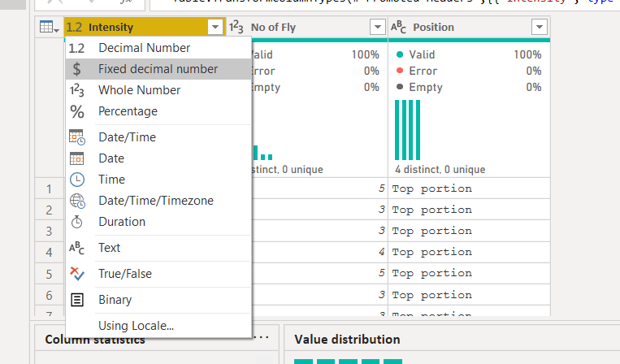Open the Intensity column filter dropdown
Screen dimensions: 620x364
(x=215, y=28)
